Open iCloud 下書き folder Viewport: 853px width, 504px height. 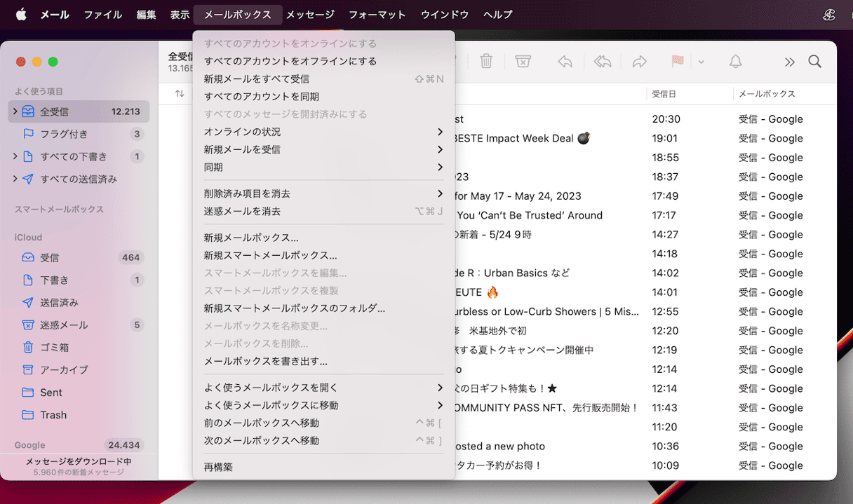(x=79, y=280)
